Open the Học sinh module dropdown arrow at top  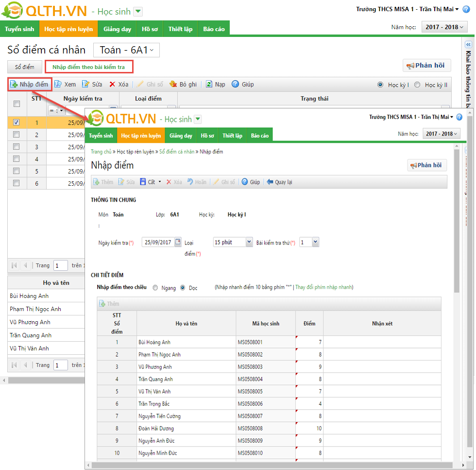click(138, 12)
